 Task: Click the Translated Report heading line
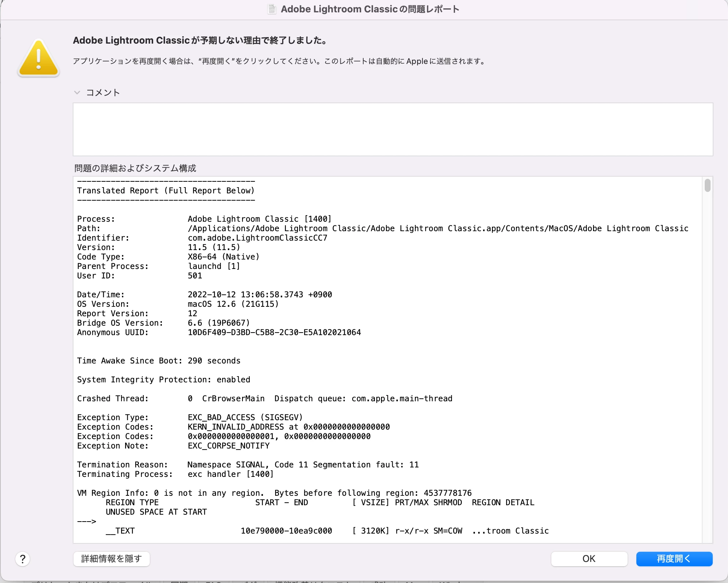(x=166, y=190)
